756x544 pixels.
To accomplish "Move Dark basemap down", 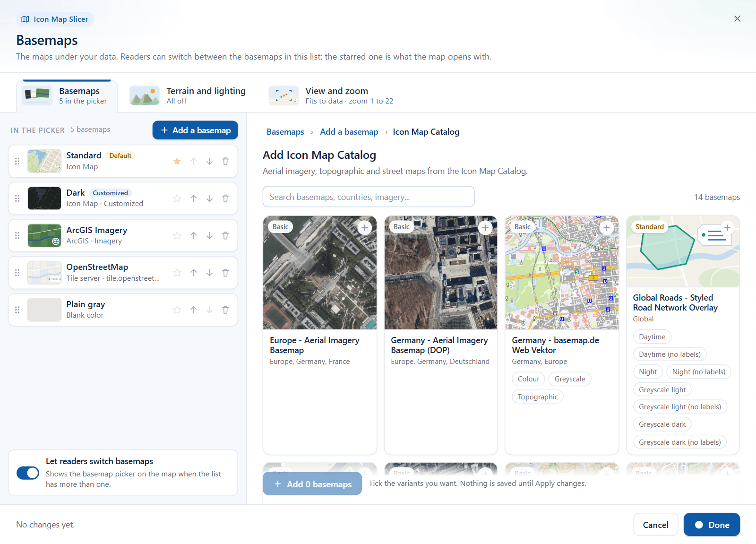I will click(x=209, y=199).
